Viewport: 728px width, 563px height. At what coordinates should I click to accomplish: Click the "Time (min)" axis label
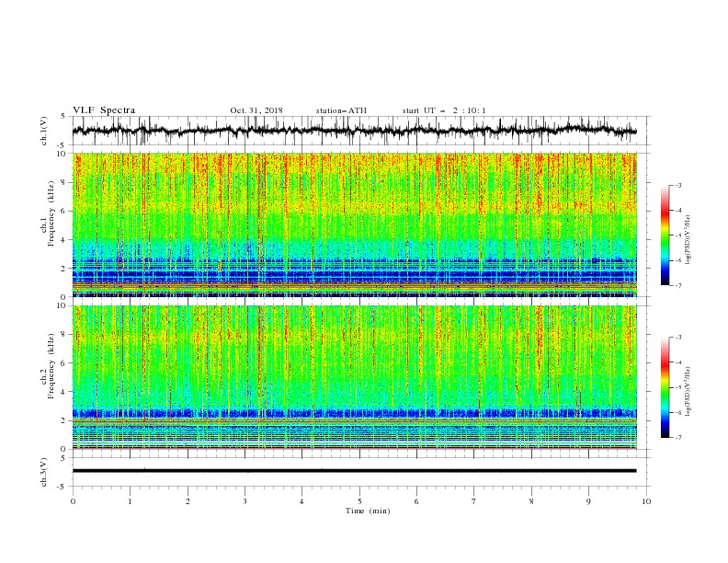tap(368, 511)
